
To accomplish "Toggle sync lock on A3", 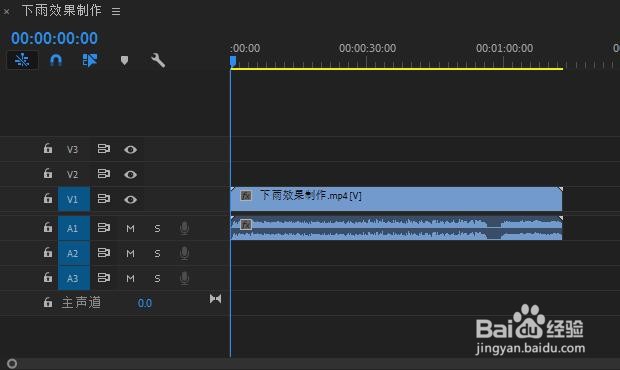I will click(104, 278).
